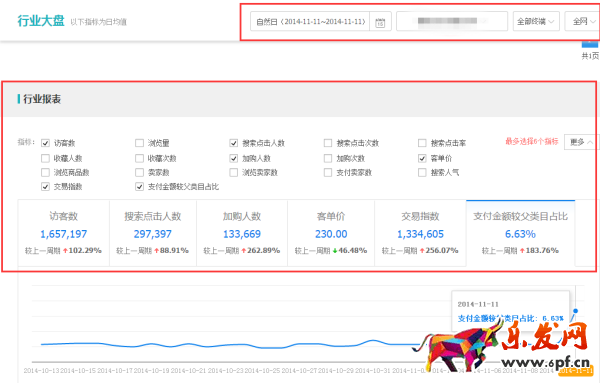Image resolution: width=600 pixels, height=383 pixels.
Task: Tick the 搜索人气 checkbox
Action: pos(422,173)
